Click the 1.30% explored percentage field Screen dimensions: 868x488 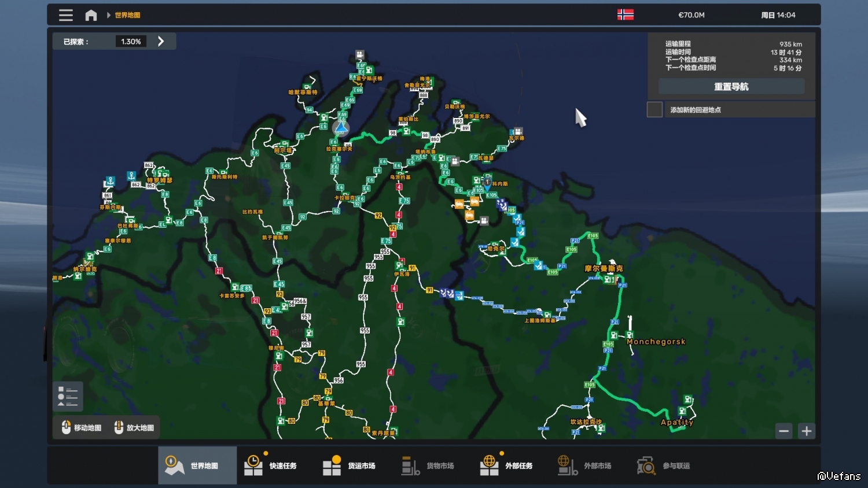[131, 42]
